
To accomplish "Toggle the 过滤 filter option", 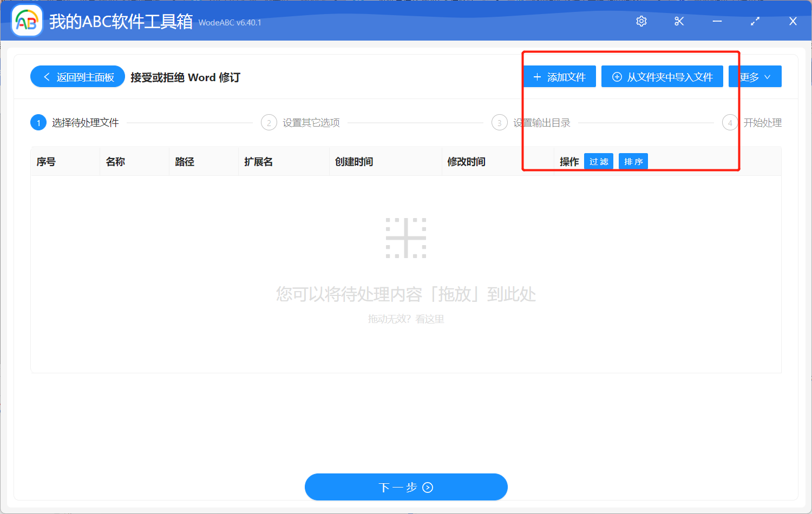I will click(x=598, y=161).
